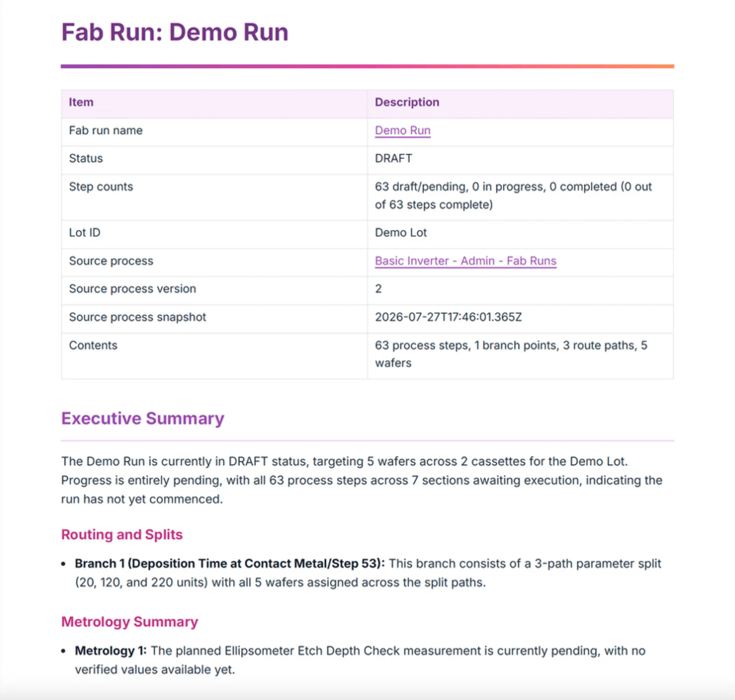Click the 'Source process' row label

[x=111, y=261]
